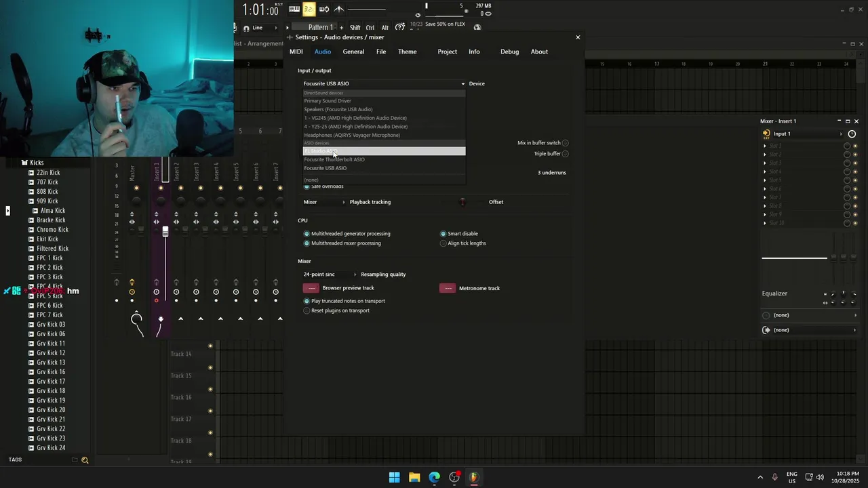
Task: Launch Microsoft Edge from the taskbar
Action: 434,477
